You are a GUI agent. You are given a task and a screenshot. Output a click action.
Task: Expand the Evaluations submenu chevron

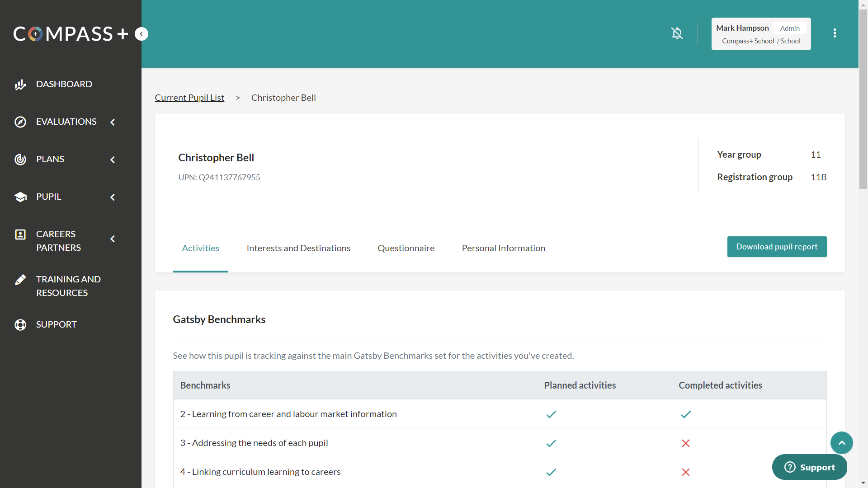pos(113,122)
